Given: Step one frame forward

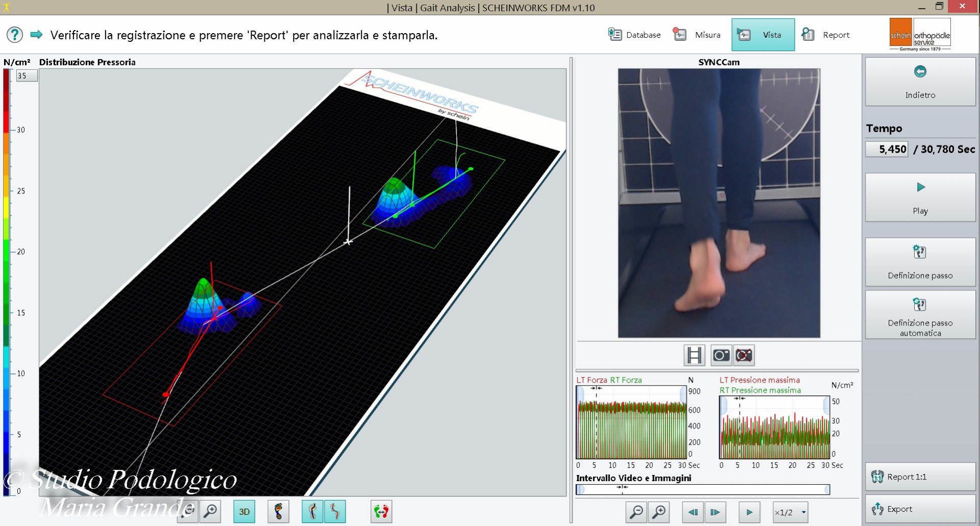Looking at the screenshot, I should 715,512.
